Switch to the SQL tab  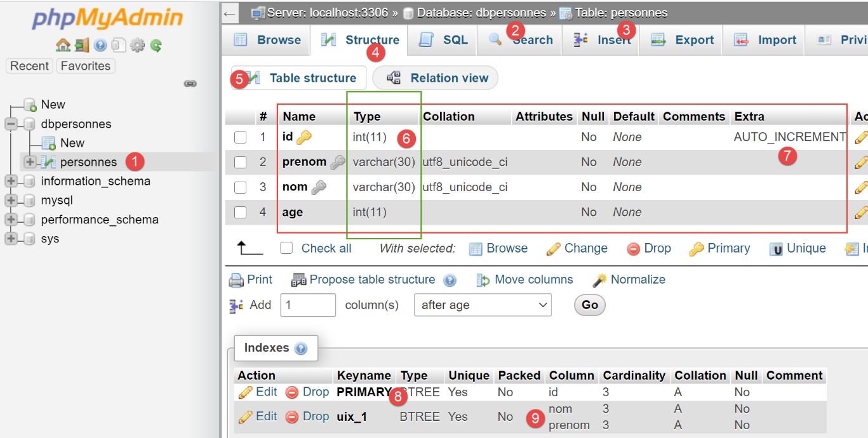(444, 40)
